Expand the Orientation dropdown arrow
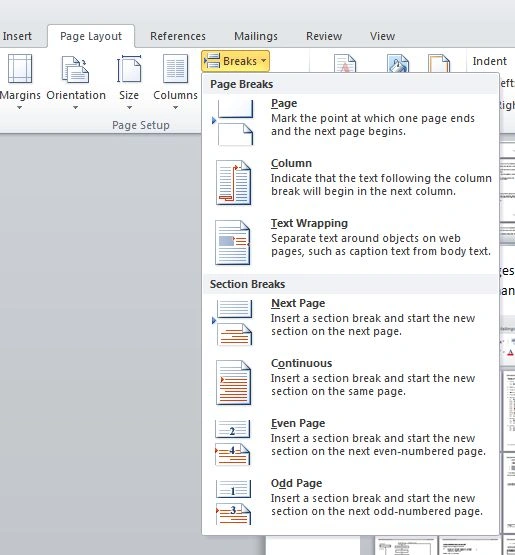Viewport: 515px width, 555px height. coord(75,107)
